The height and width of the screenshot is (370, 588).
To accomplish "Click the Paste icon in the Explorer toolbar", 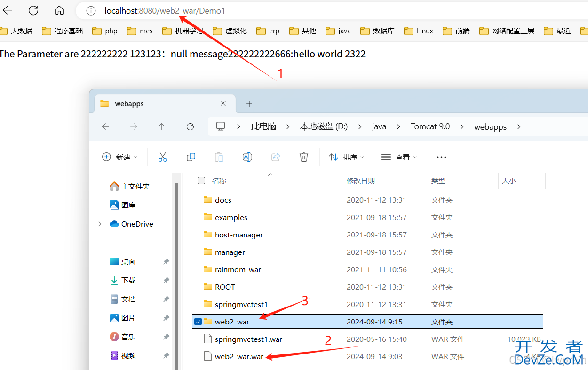I will coord(219,157).
